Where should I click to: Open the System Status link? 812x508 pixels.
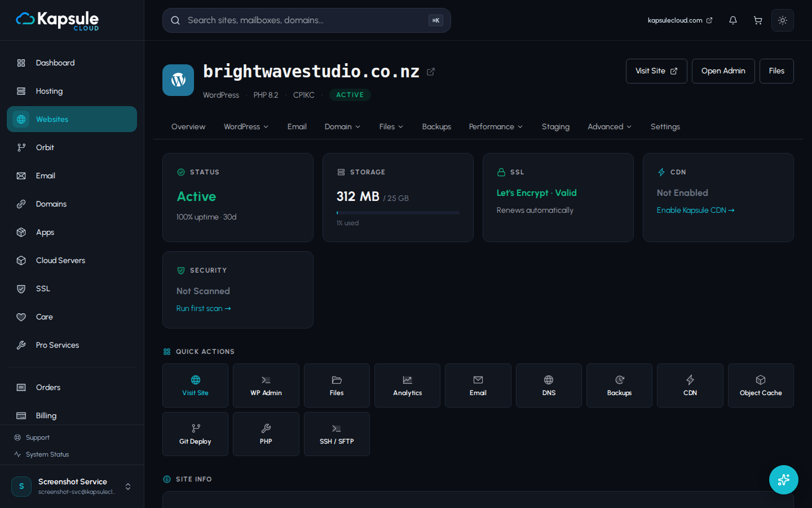(x=42, y=454)
